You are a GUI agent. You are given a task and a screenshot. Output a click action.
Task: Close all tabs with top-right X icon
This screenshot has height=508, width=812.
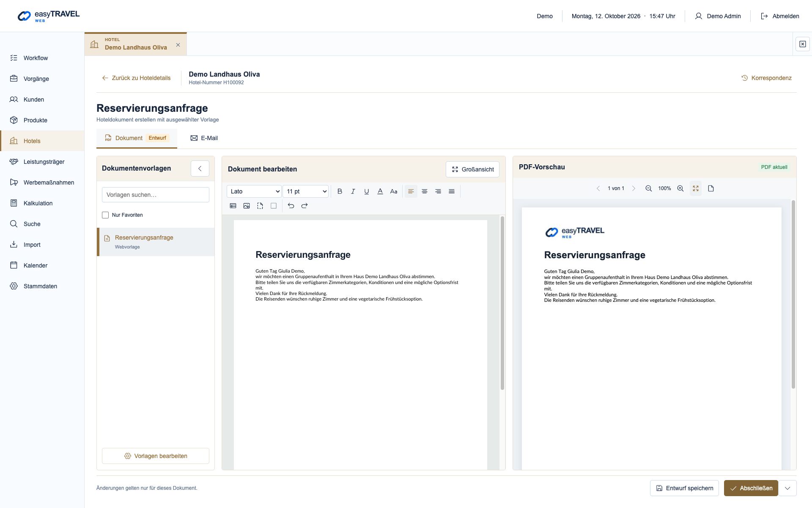803,44
